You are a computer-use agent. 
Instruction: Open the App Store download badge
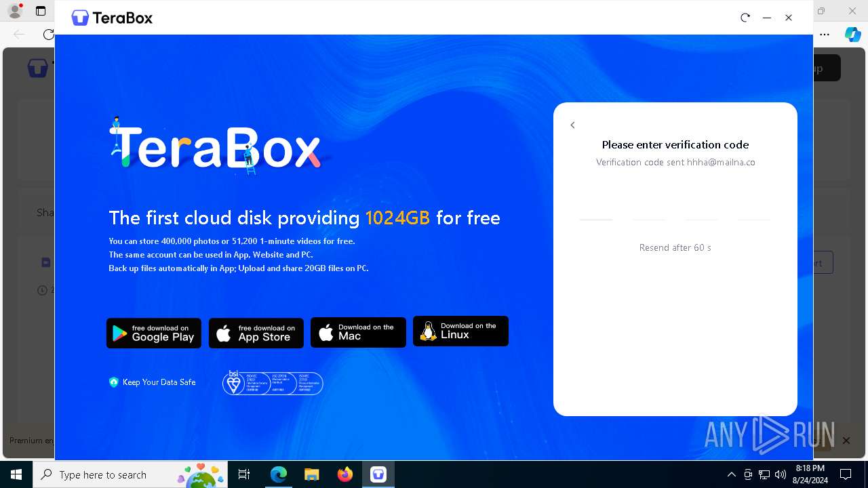coord(256,333)
